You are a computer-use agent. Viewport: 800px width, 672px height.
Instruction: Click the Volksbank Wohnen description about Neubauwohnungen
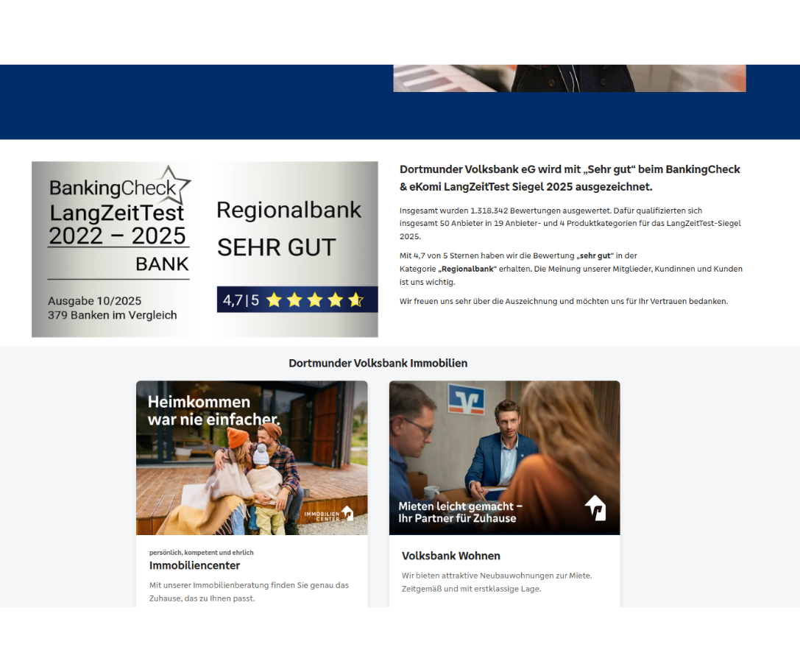point(496,581)
